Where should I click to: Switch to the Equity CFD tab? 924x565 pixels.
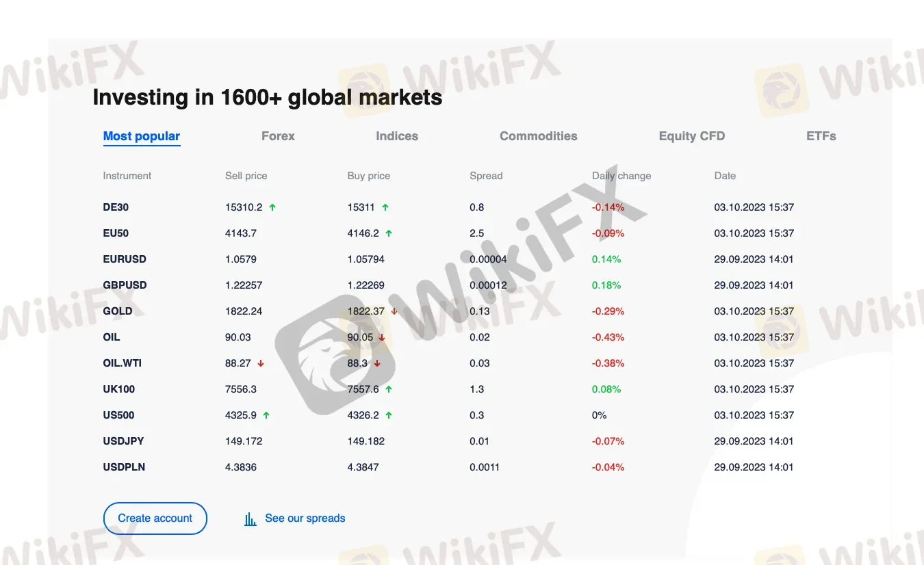pos(691,136)
